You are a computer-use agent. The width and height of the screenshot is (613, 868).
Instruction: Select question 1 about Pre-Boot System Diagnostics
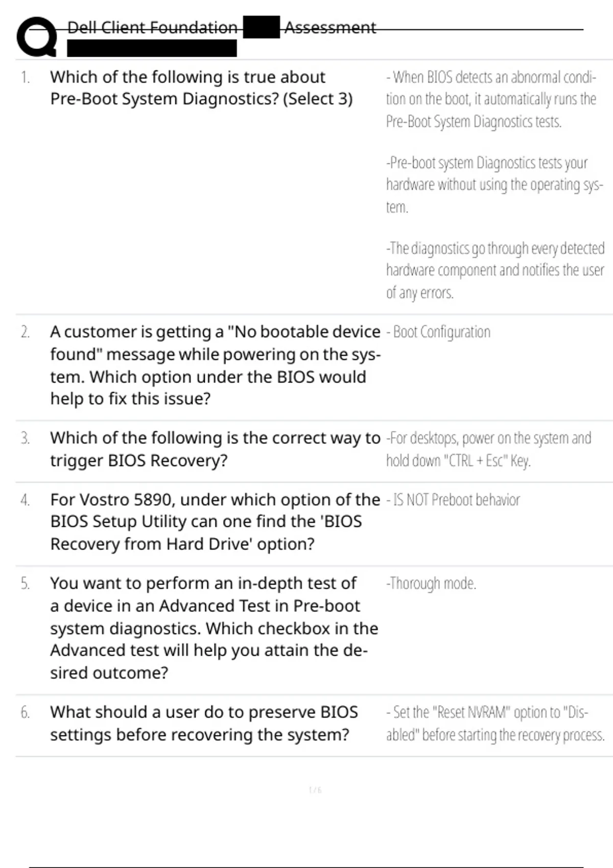(x=201, y=88)
